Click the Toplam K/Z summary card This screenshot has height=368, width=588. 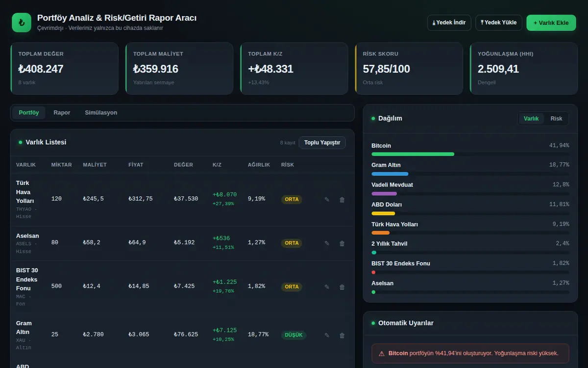point(294,69)
